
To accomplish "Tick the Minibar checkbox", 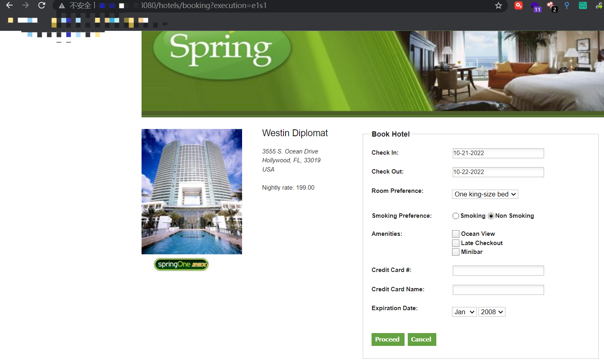I will coord(456,252).
